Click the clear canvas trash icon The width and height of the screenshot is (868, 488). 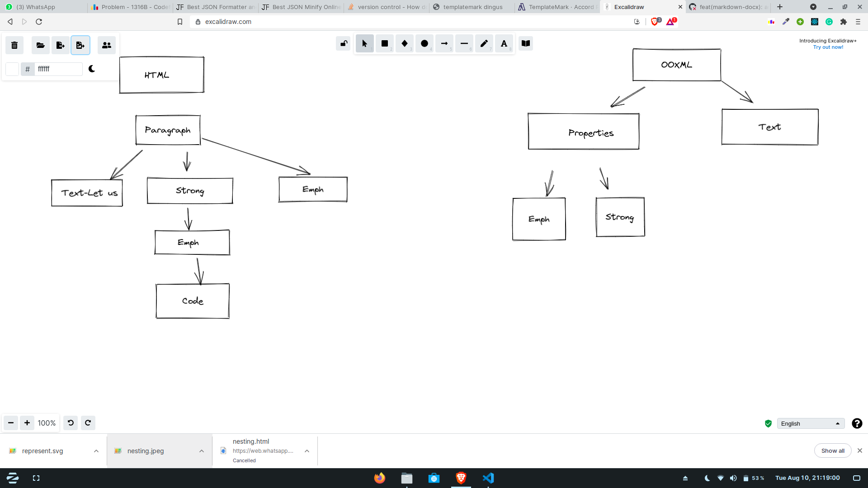point(14,45)
